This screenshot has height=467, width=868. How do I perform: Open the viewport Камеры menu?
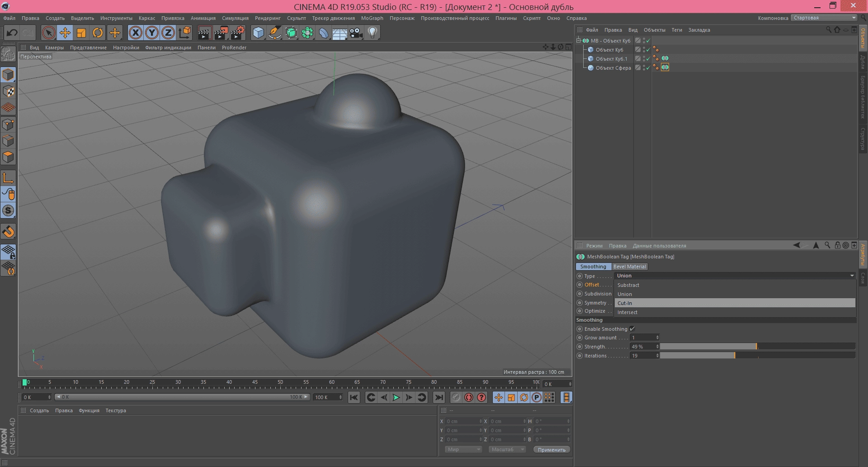54,48
